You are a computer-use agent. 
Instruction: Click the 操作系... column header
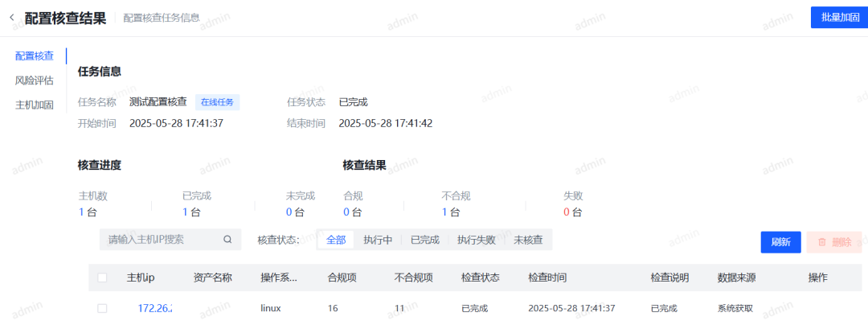pos(280,278)
